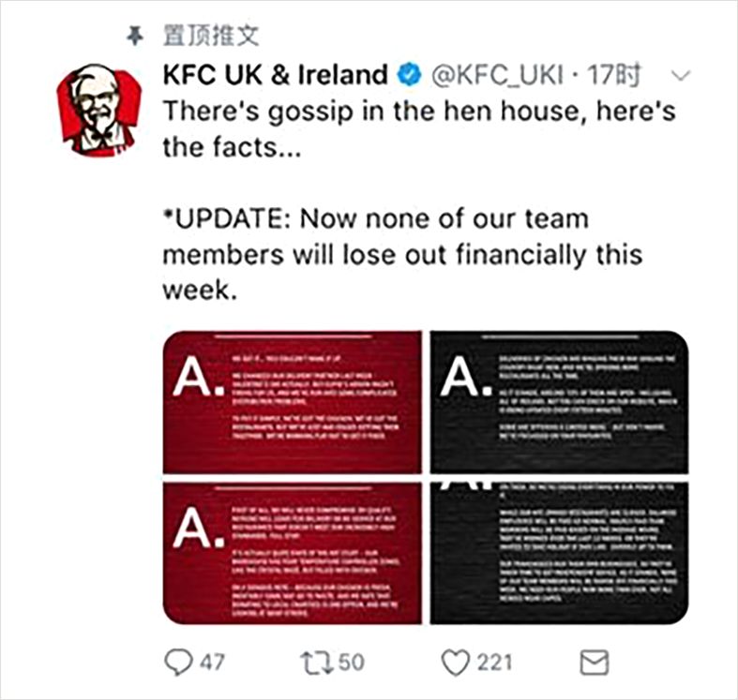
Task: Open the KFC UK & Ireland profile name
Action: [x=275, y=74]
